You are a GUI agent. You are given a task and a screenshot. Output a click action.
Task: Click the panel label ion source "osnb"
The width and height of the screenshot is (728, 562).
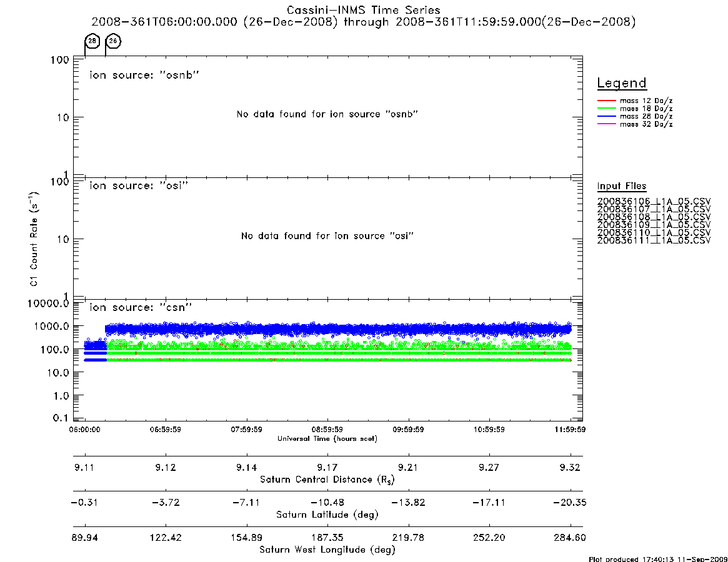(144, 75)
